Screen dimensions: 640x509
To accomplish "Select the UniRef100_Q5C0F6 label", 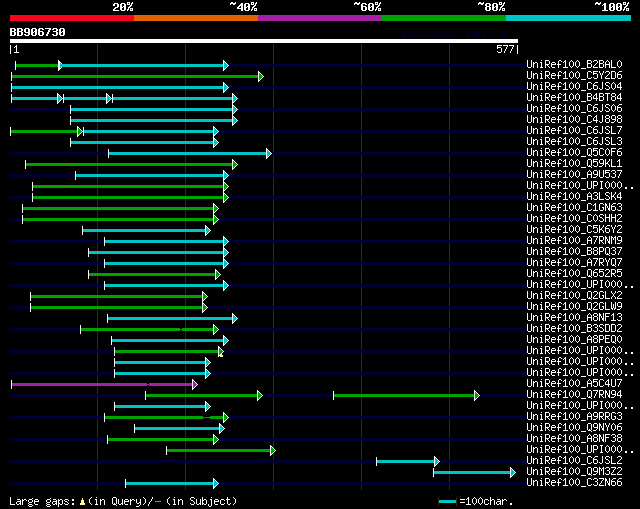I will click(574, 153).
